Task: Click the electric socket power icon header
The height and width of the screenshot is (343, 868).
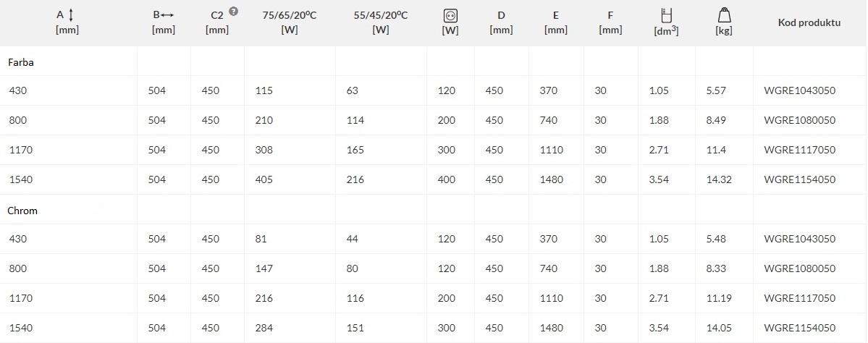Action: click(x=450, y=16)
